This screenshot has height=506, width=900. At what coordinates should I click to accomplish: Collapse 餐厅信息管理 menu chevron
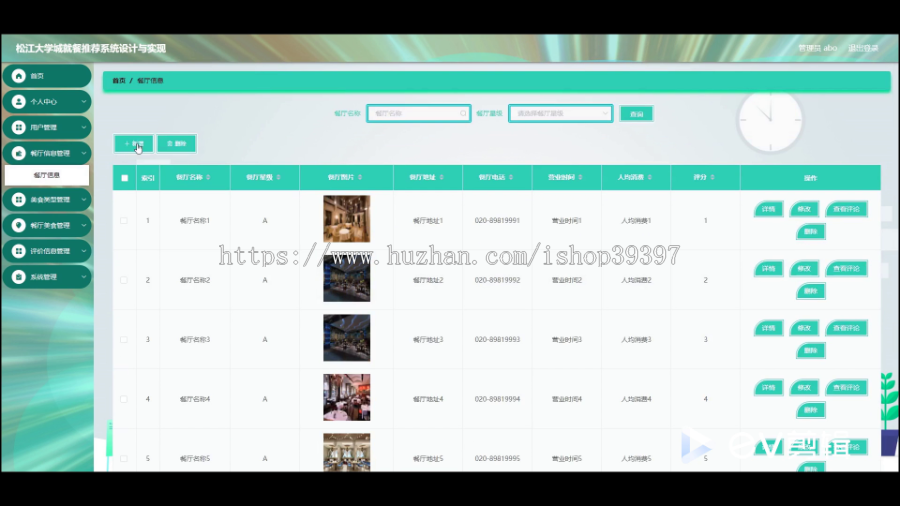(84, 153)
